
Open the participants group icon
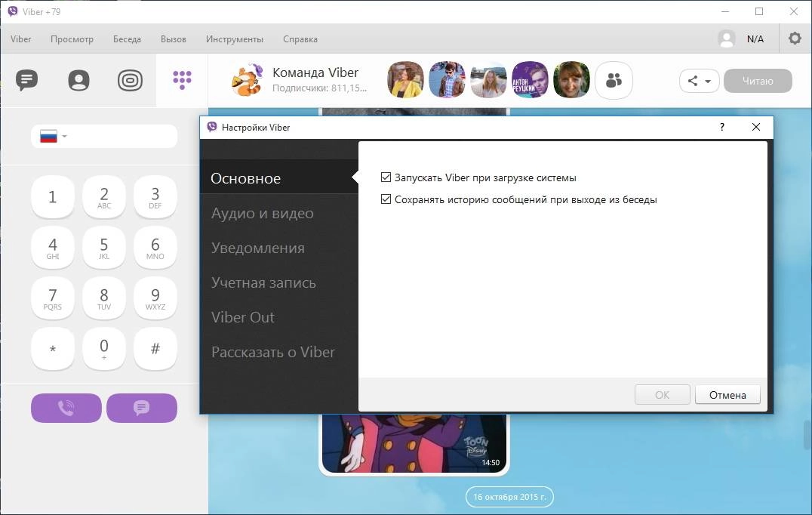click(614, 80)
